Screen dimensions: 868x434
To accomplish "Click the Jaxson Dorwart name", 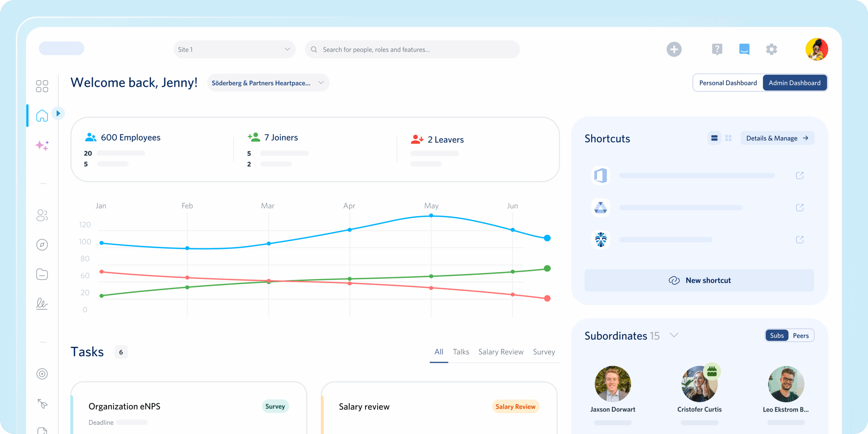I will coord(613,410).
